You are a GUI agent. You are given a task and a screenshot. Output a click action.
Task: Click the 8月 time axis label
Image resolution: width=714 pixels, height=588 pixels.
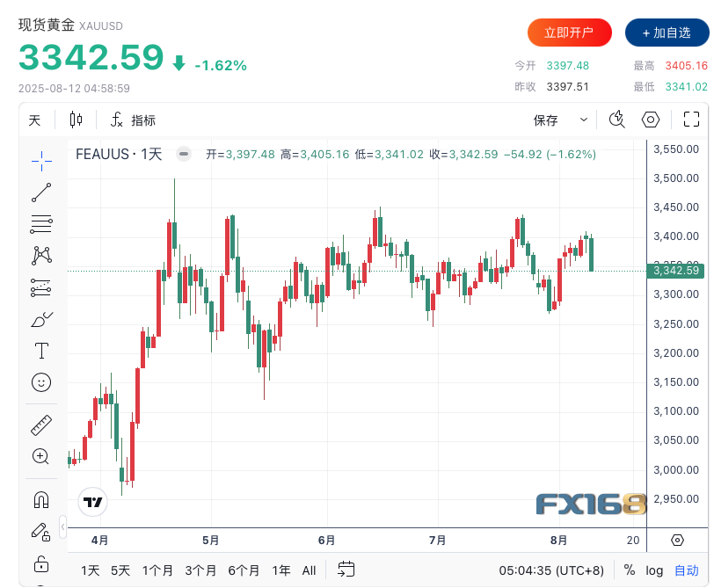tap(558, 541)
